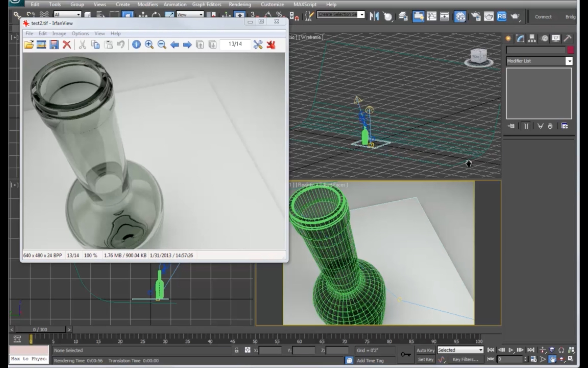The image size is (588, 368).
Task: Open the Modify command panel tab
Action: (520, 38)
